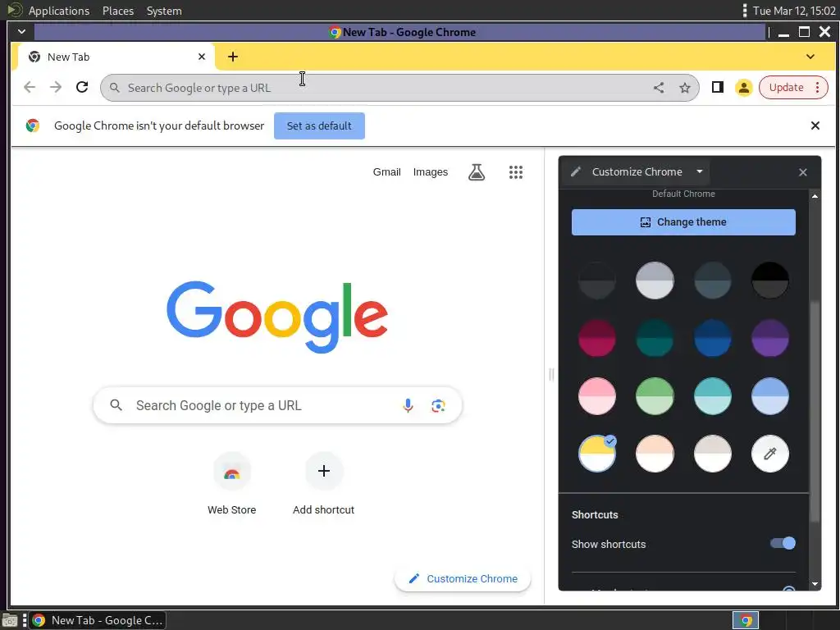The width and height of the screenshot is (840, 630).
Task: Click the Change theme button
Action: (683, 221)
